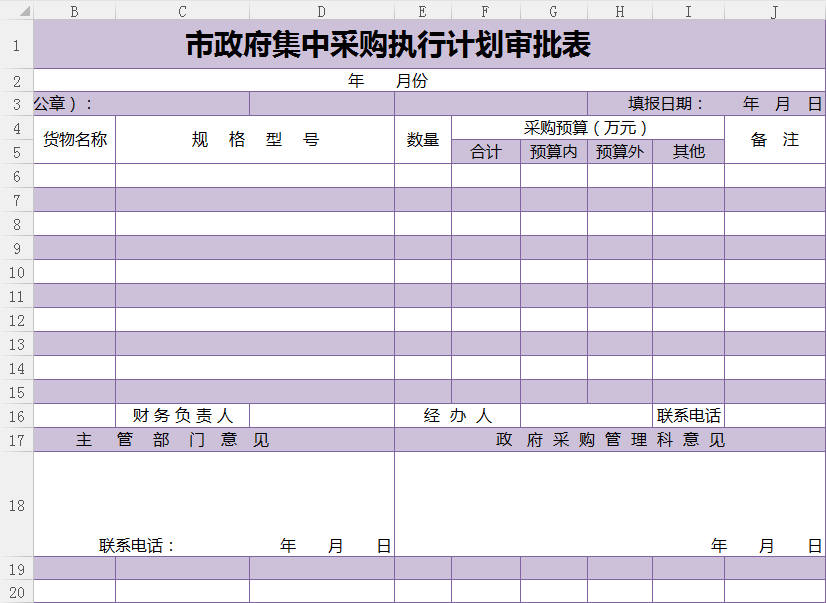Click the 政府采购管理科意见 header cell
Viewport: 826px width, 603px height.
[610, 440]
